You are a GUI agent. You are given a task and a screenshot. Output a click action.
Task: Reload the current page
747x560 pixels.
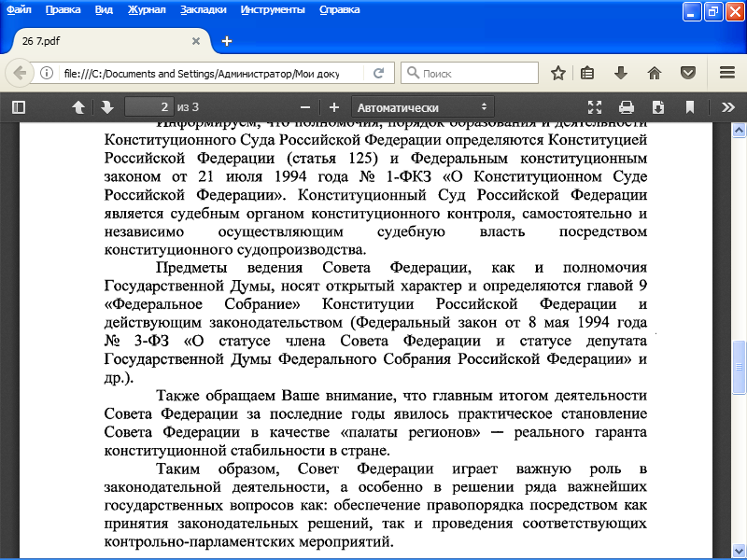tap(379, 74)
